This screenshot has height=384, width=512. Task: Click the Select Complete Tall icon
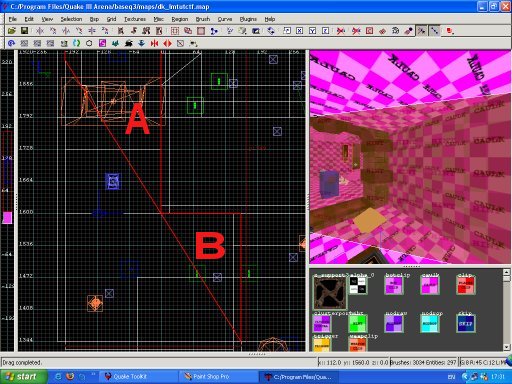click(x=121, y=31)
